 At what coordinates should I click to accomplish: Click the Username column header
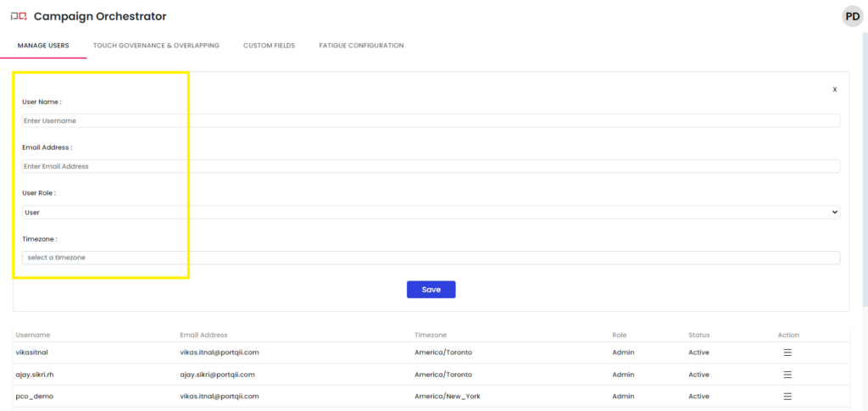coord(33,335)
